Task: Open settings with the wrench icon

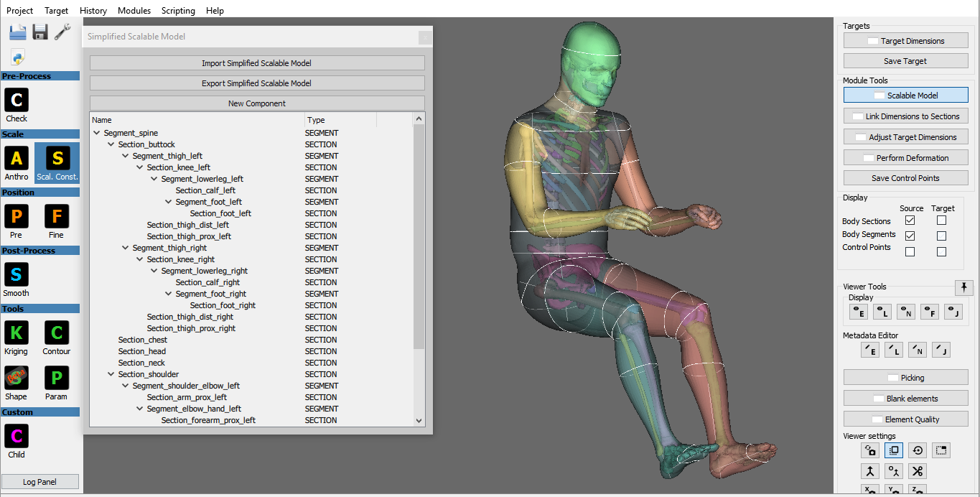Action: click(x=62, y=32)
